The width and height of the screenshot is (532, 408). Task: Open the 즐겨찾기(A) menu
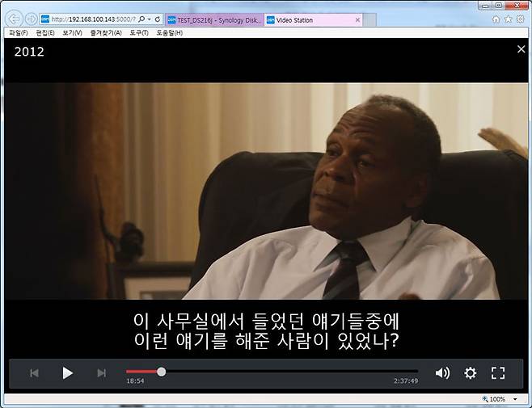coord(106,32)
